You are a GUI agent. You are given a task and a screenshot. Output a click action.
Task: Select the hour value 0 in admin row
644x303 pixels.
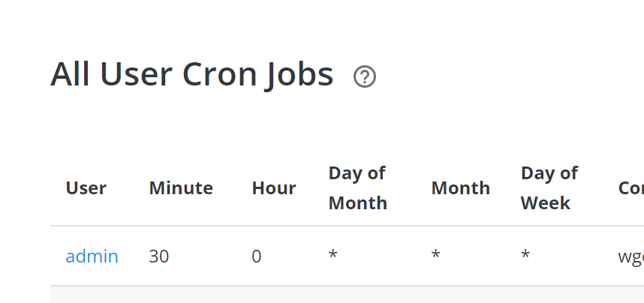click(256, 256)
